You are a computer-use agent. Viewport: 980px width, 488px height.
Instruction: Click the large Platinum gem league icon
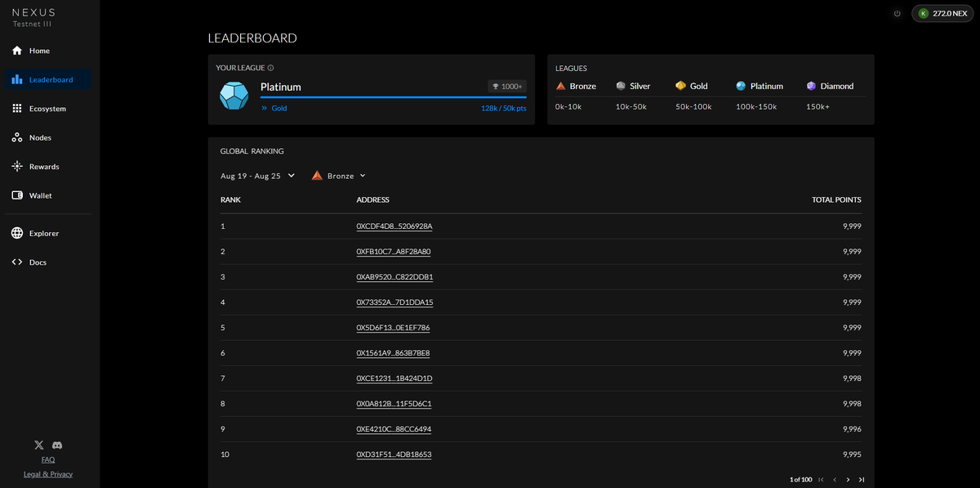pyautogui.click(x=234, y=96)
